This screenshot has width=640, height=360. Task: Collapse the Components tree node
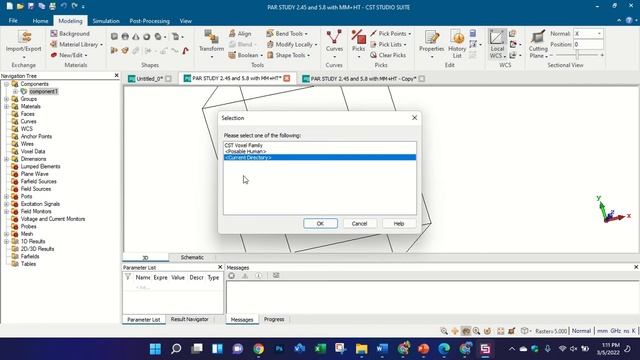click(x=7, y=84)
